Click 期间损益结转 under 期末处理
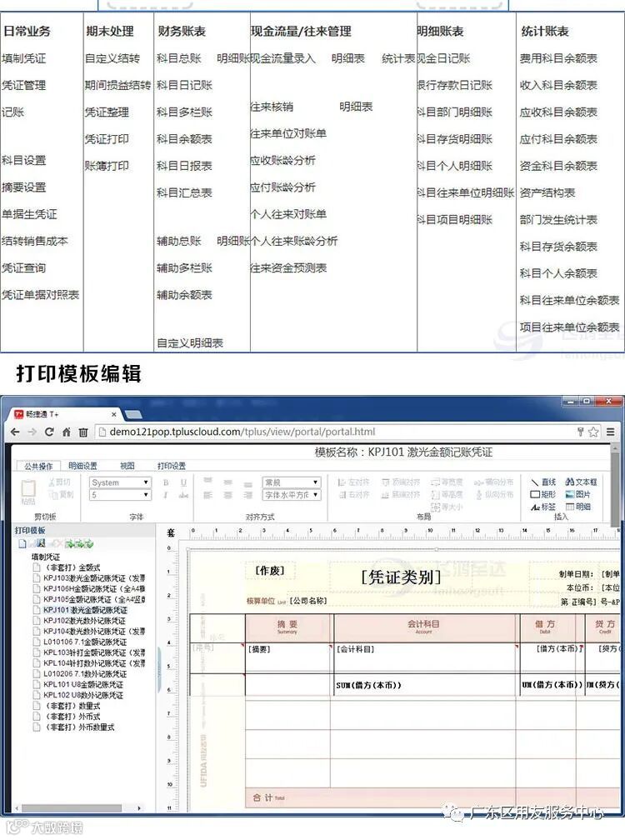625x840 pixels. pos(117,85)
